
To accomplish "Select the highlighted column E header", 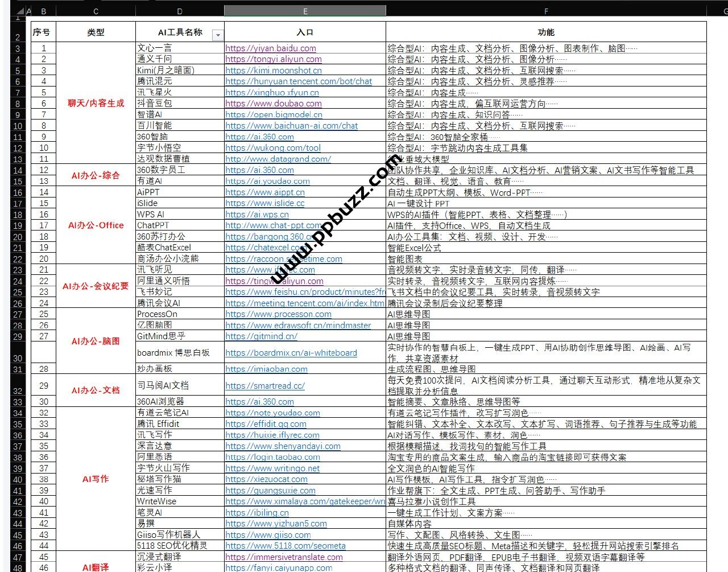I will click(x=305, y=11).
